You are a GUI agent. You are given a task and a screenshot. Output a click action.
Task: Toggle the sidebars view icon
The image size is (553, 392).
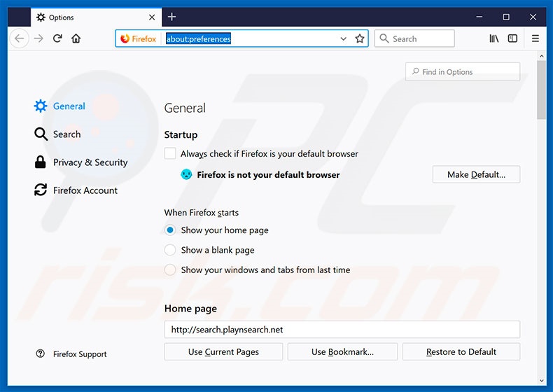point(512,38)
